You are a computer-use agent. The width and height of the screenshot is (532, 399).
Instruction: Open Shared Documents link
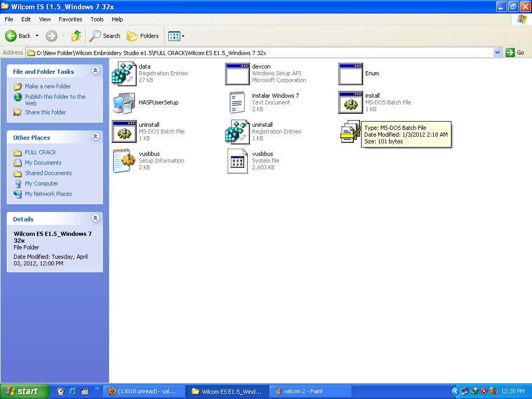pos(48,173)
